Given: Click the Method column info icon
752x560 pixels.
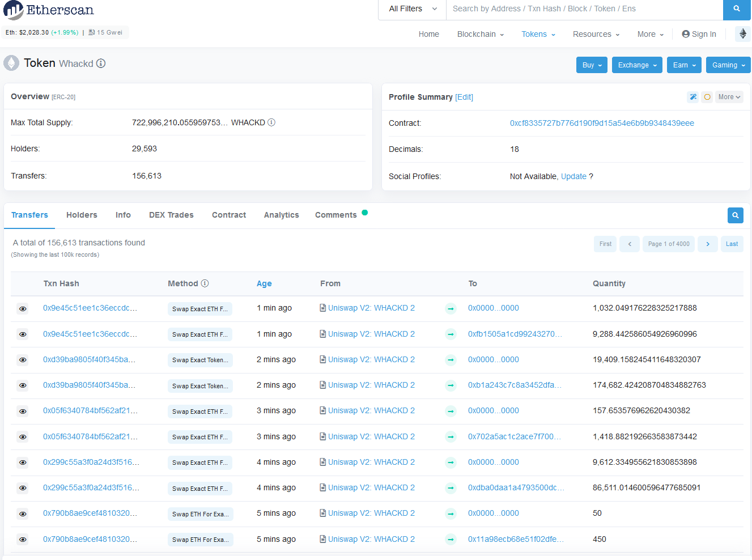Looking at the screenshot, I should tap(205, 283).
